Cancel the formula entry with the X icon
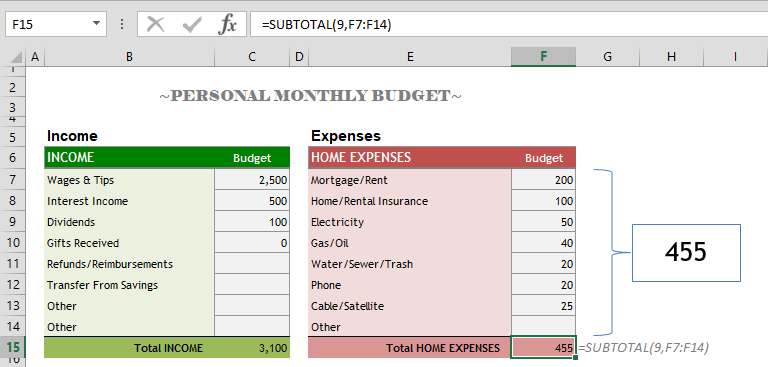 pyautogui.click(x=156, y=24)
